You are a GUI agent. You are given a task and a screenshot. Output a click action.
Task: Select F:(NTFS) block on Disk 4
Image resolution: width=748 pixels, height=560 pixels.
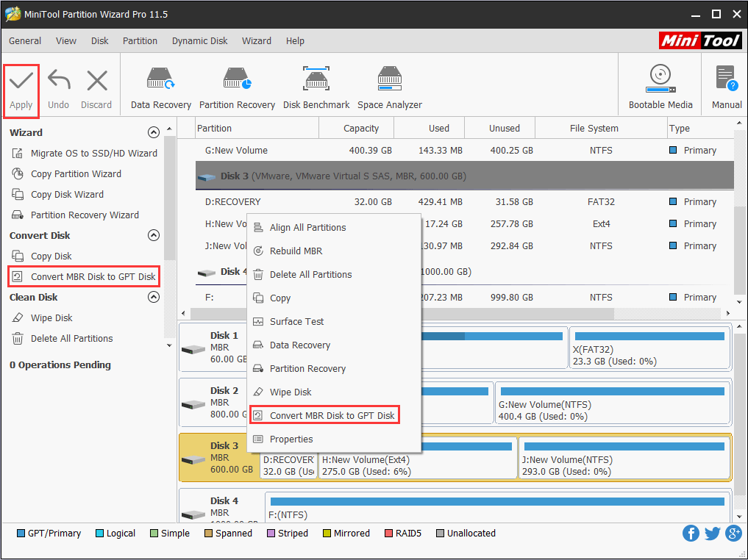(x=497, y=508)
